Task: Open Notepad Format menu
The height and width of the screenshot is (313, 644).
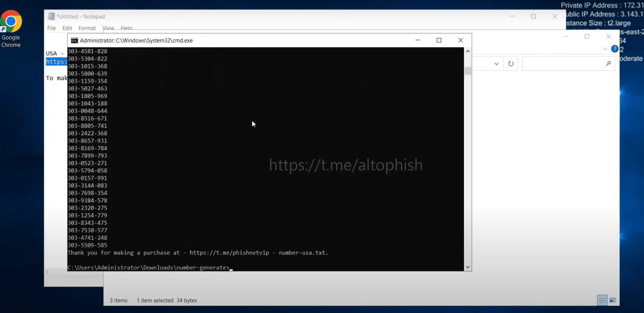Action: (87, 28)
